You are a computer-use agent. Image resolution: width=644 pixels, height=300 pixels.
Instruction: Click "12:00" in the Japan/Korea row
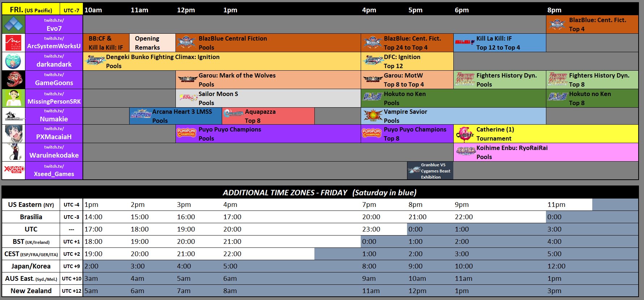tap(556, 266)
